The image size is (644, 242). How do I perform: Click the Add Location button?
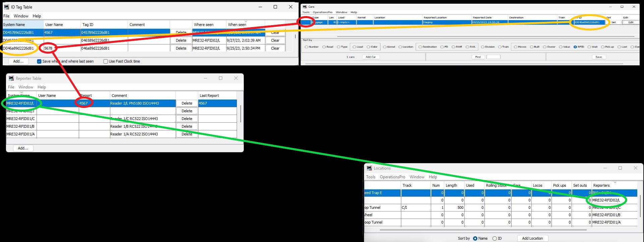(x=532, y=238)
